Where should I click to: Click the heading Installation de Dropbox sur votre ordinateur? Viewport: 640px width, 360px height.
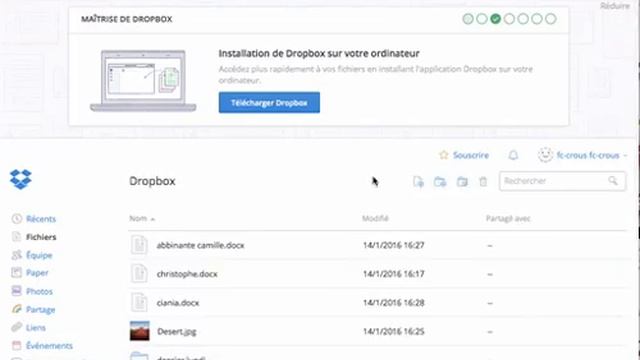coord(319,53)
